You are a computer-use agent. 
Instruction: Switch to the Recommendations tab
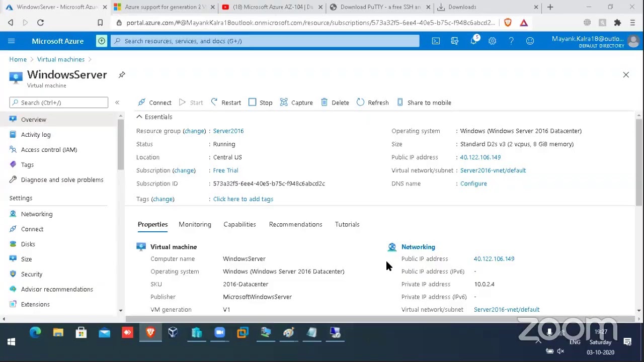(x=295, y=224)
